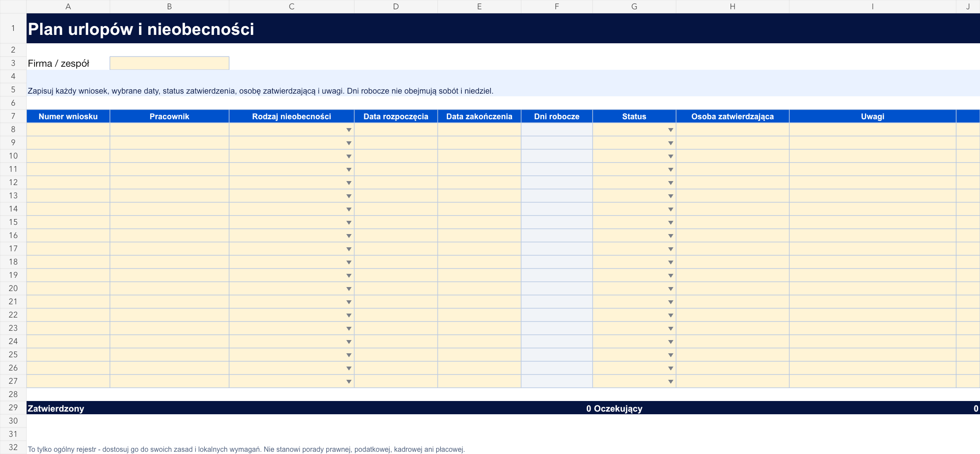Image resolution: width=980 pixels, height=454 pixels.
Task: Open the Status dropdown in row 26
Action: [671, 368]
